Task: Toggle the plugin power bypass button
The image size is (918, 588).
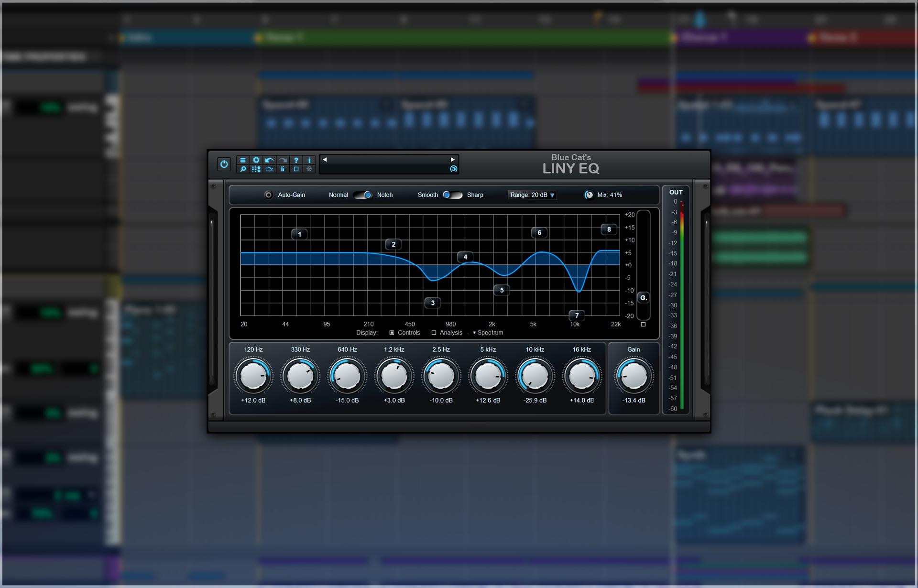Action: click(224, 164)
